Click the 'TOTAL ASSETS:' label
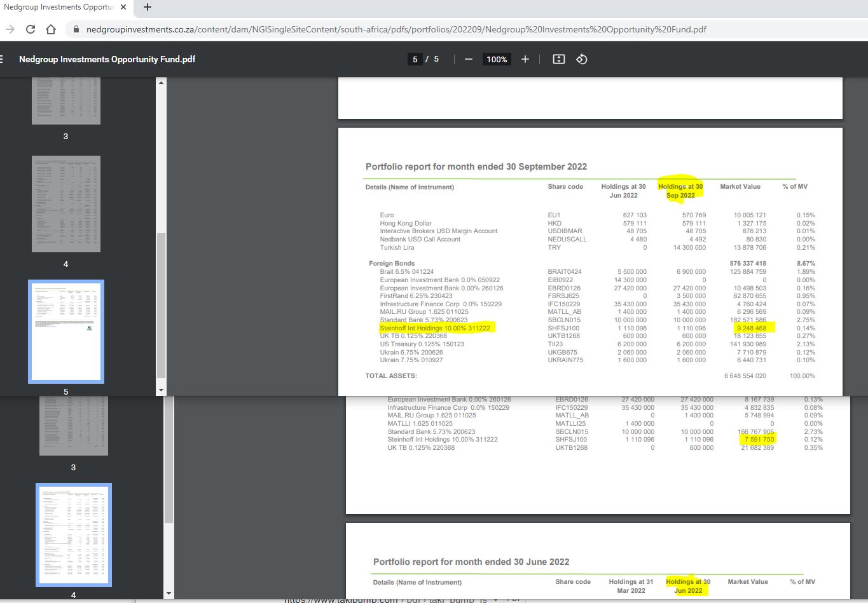Viewport: 868px width, 603px height. click(391, 376)
